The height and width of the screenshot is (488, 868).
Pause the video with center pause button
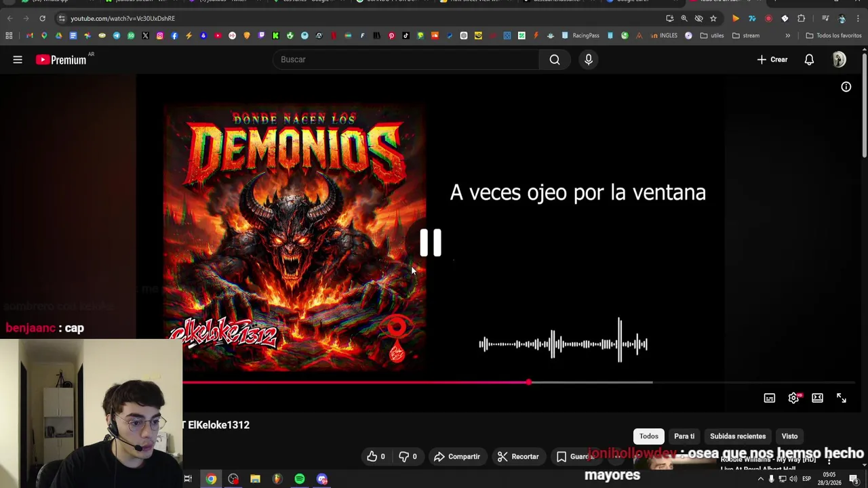(431, 243)
